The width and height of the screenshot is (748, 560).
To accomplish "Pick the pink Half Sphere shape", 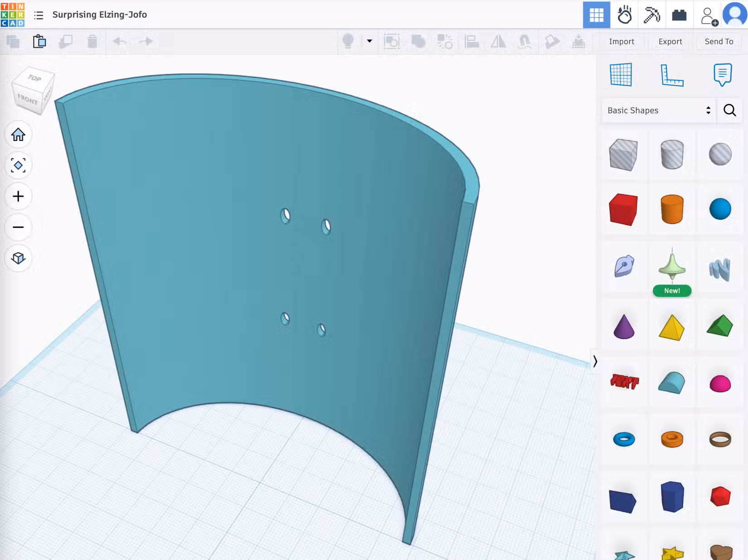I will coord(720,384).
